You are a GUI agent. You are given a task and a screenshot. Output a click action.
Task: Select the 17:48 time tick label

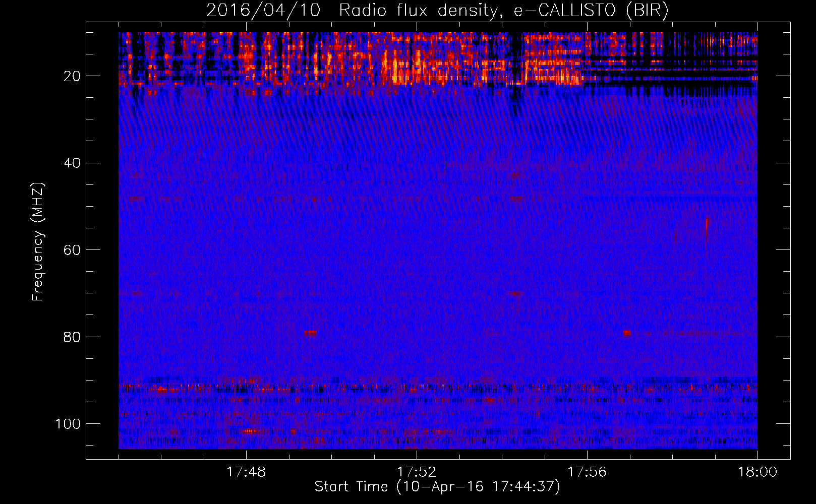click(246, 472)
